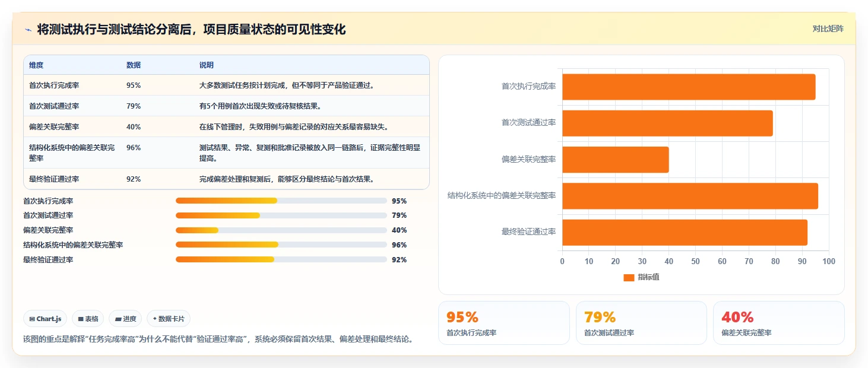The height and width of the screenshot is (368, 868).
Task: Click table cell 95% in 数据 column
Action: click(134, 85)
